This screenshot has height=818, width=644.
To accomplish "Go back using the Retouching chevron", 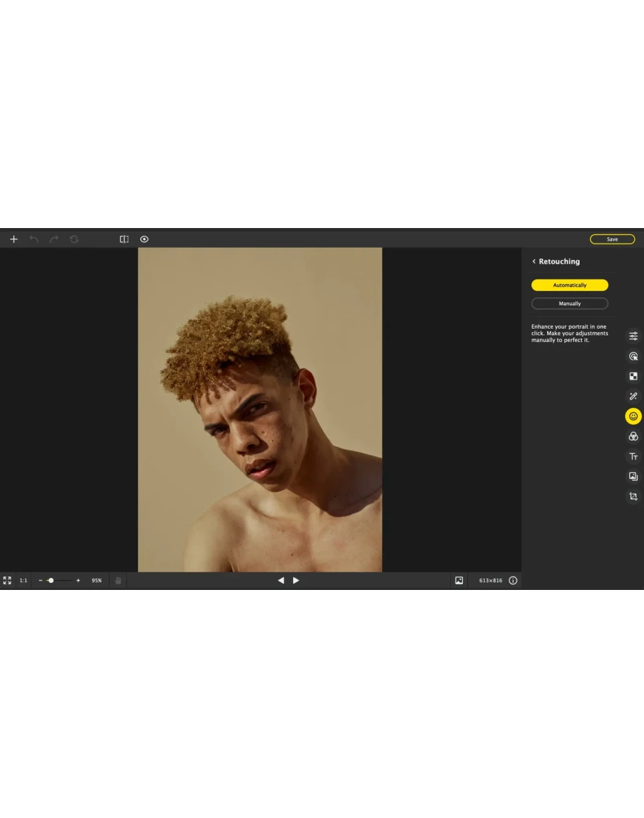I will point(534,261).
